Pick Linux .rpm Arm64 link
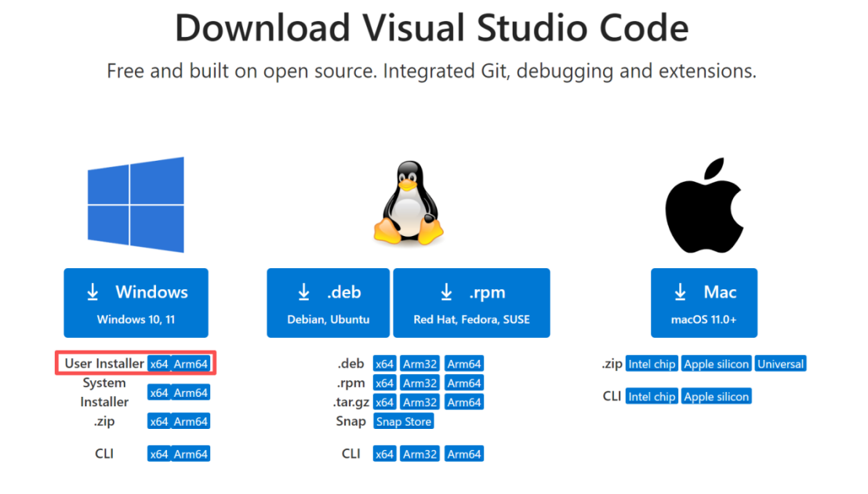 (x=464, y=383)
